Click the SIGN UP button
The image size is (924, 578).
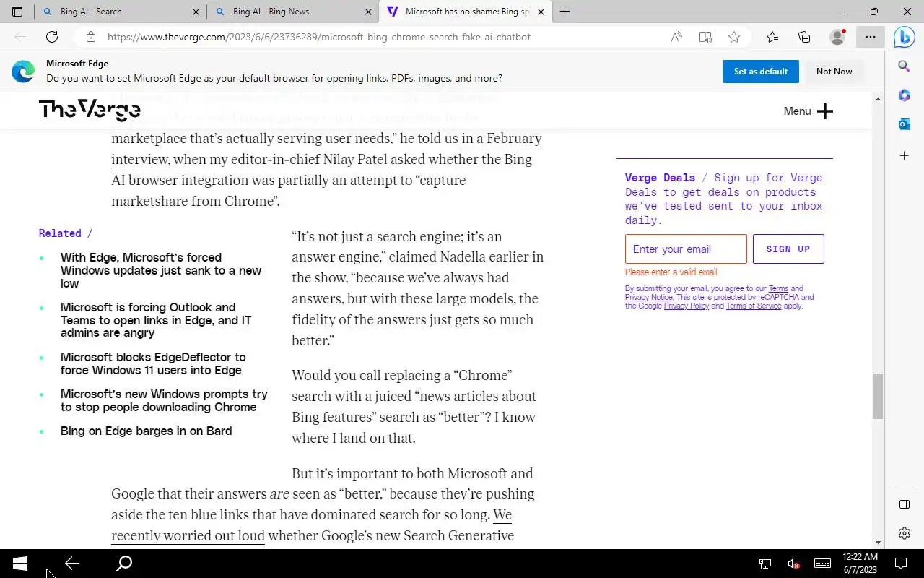point(788,249)
